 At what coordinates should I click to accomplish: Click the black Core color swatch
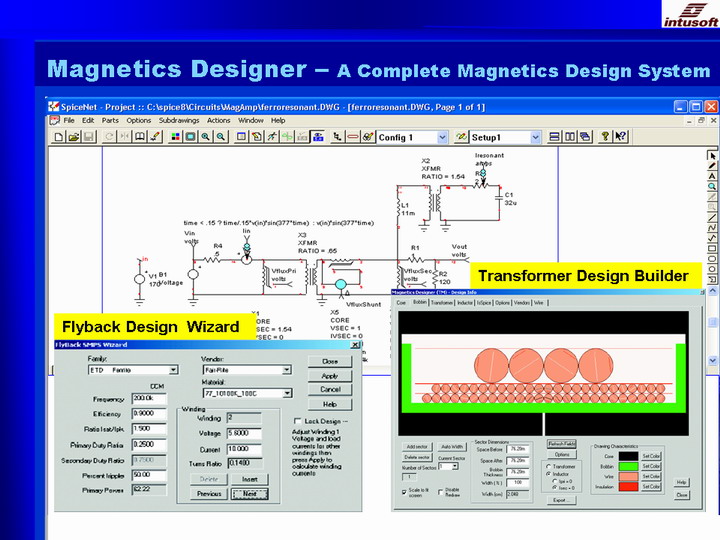629,456
